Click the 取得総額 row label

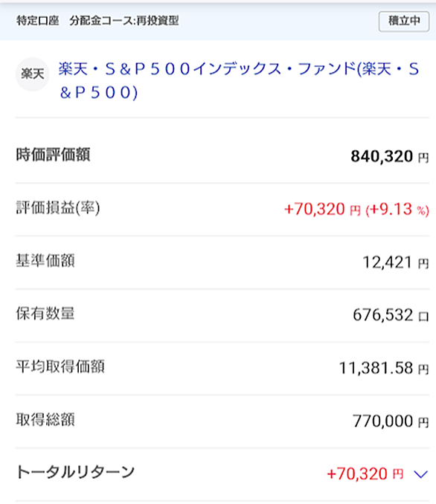[x=45, y=419]
